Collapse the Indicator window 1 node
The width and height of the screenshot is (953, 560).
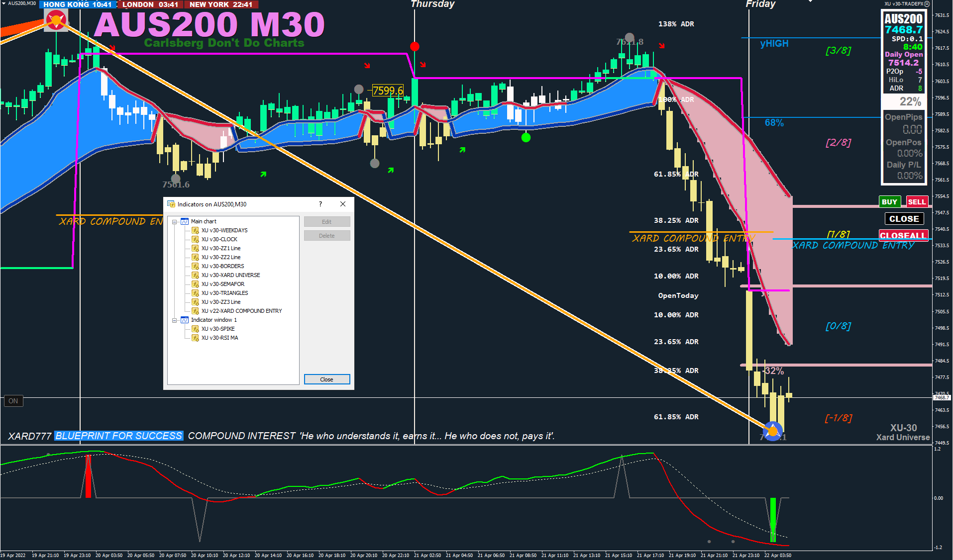[175, 320]
